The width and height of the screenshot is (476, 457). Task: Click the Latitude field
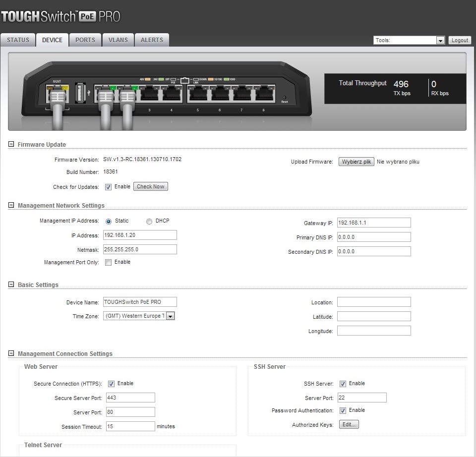[x=374, y=316]
